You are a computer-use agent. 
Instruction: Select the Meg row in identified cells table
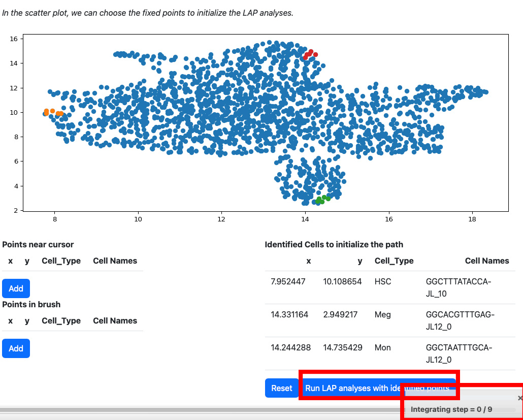pyautogui.click(x=390, y=320)
